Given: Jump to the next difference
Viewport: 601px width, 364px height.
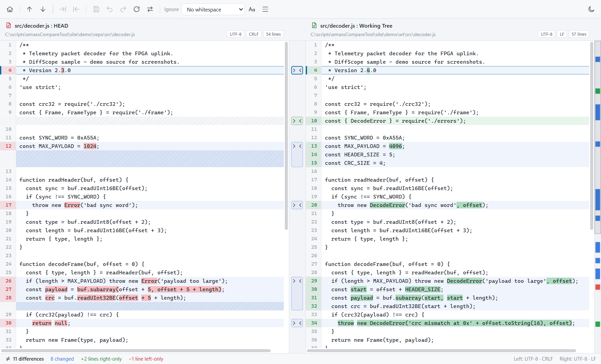Looking at the screenshot, I should point(43,9).
